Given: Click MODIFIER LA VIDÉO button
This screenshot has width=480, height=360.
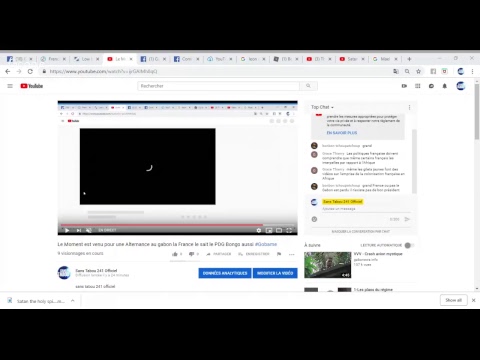Looking at the screenshot, I should [275, 273].
